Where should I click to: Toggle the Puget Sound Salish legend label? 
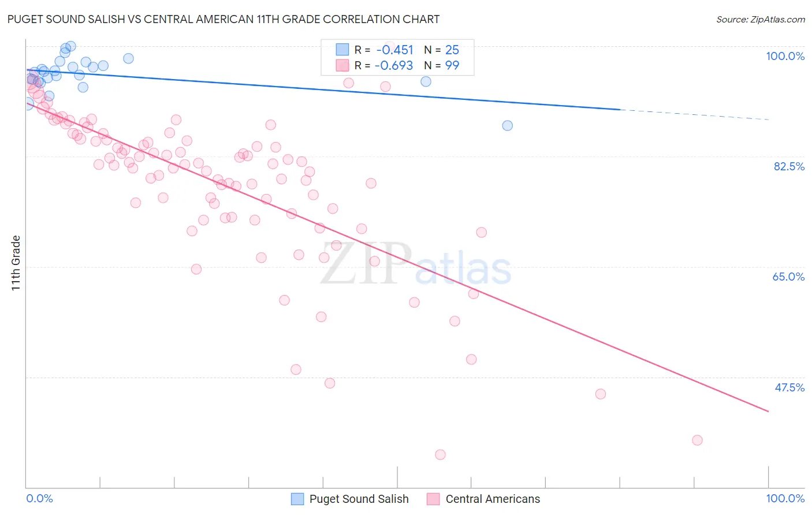tap(359, 499)
